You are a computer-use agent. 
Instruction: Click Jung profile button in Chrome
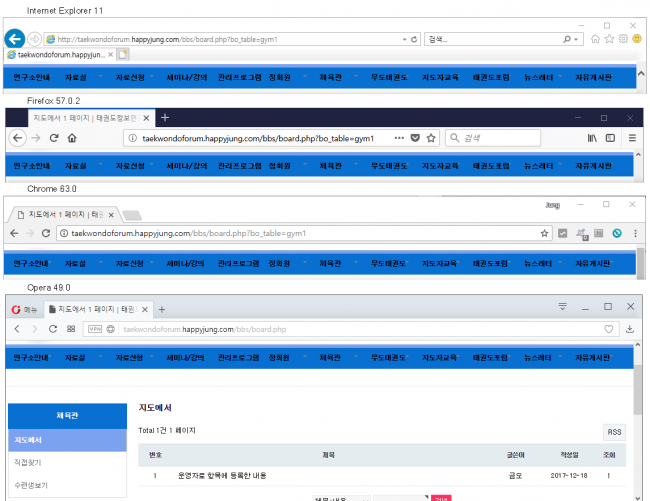(553, 205)
